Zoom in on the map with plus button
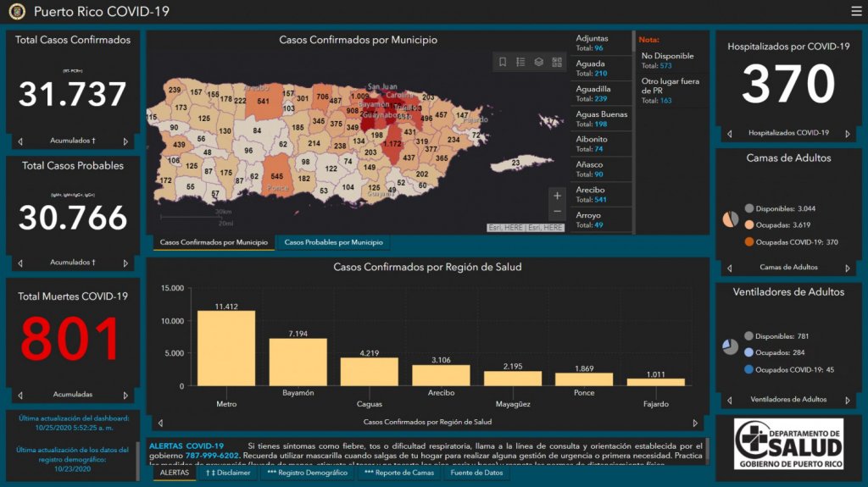The width and height of the screenshot is (868, 487). point(557,196)
